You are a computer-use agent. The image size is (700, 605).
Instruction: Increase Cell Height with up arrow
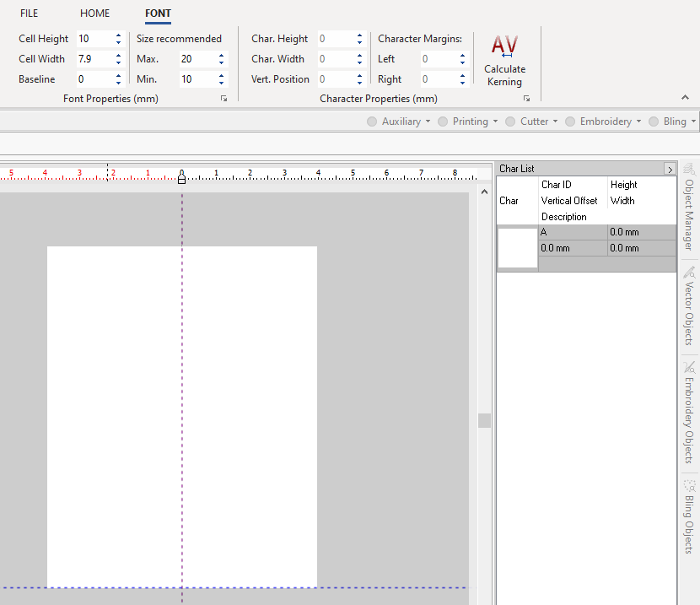coord(118,35)
